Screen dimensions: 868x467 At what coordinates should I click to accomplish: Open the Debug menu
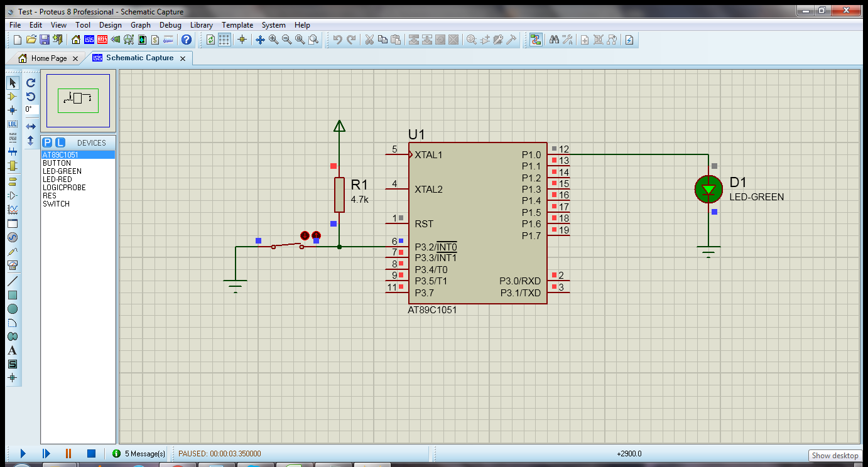point(170,25)
